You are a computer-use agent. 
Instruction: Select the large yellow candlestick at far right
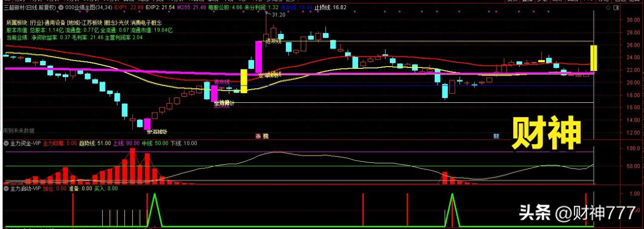tap(594, 58)
